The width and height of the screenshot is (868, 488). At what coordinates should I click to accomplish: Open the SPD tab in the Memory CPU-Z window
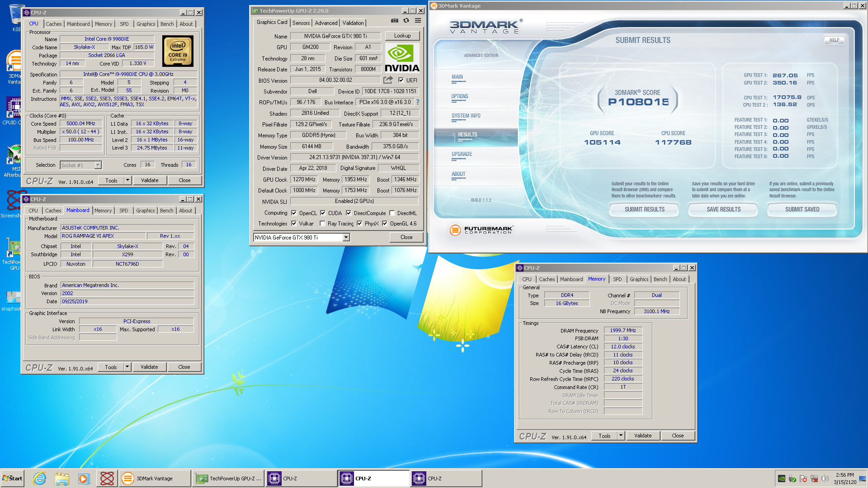pyautogui.click(x=617, y=279)
